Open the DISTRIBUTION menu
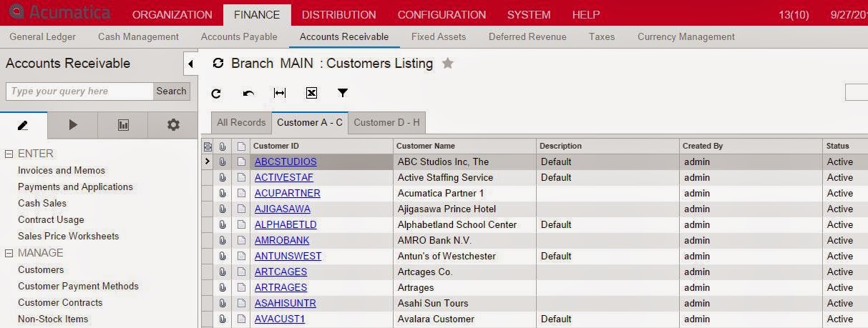 point(338,14)
